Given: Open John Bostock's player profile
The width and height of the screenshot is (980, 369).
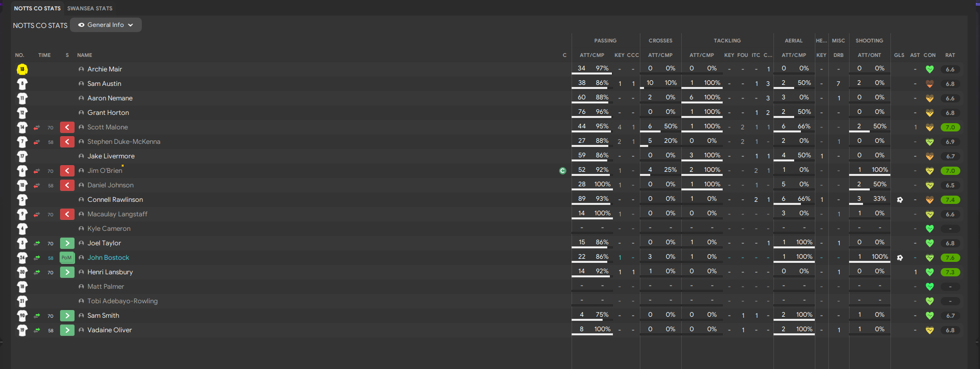Looking at the screenshot, I should (108, 257).
